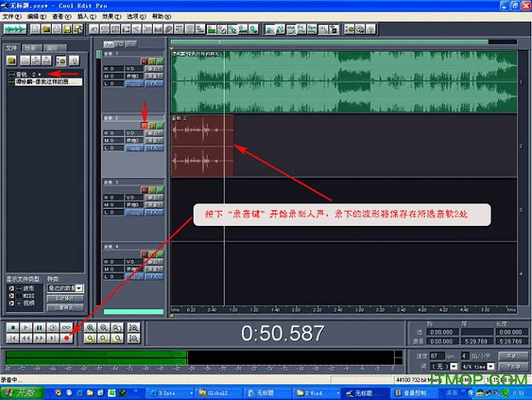Open the key (无) dropdown
Viewport: 532px width, 400px height.
click(454, 366)
